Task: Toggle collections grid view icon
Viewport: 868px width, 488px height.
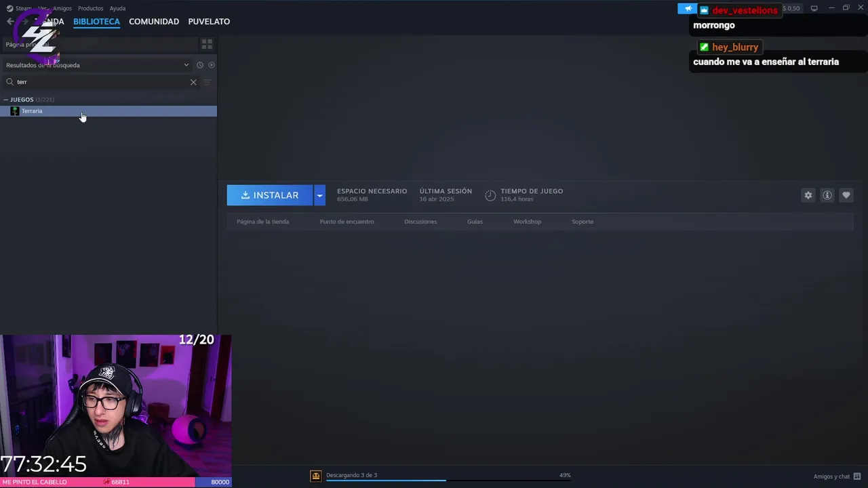Action: (x=207, y=44)
